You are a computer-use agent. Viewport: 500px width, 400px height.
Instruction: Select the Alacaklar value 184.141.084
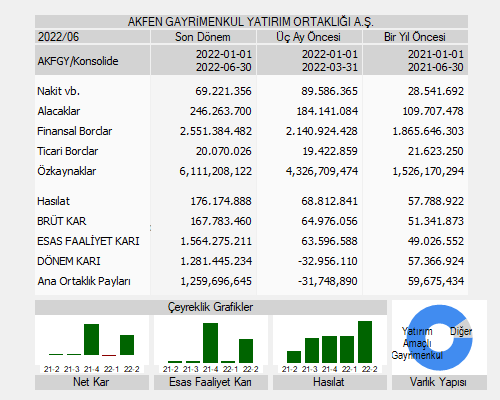coord(327,111)
